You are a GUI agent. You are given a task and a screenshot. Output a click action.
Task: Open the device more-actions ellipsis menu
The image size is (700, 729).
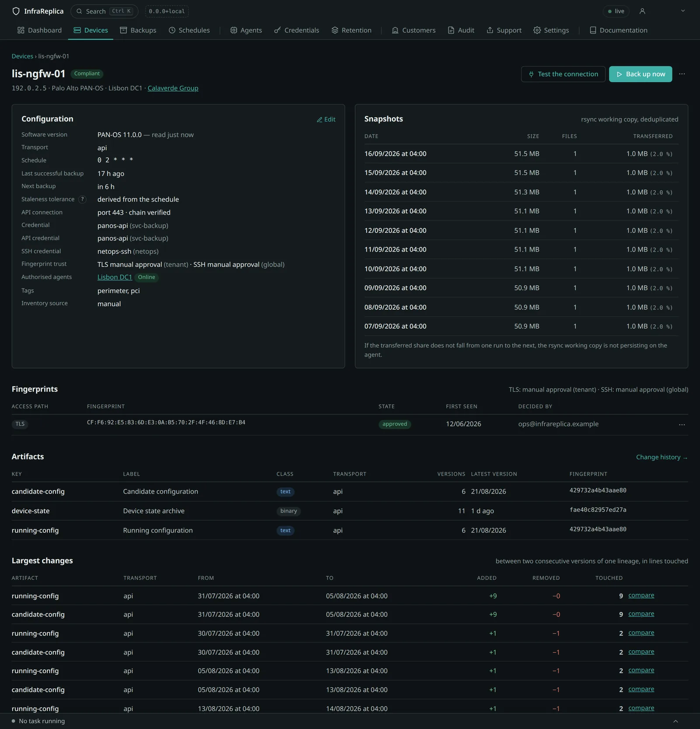point(682,74)
